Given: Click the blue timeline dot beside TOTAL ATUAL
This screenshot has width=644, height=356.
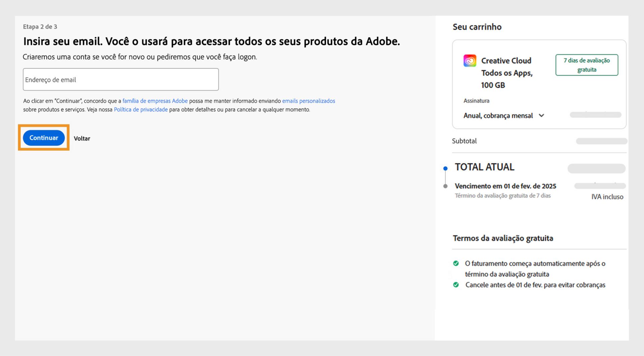Looking at the screenshot, I should pyautogui.click(x=445, y=168).
